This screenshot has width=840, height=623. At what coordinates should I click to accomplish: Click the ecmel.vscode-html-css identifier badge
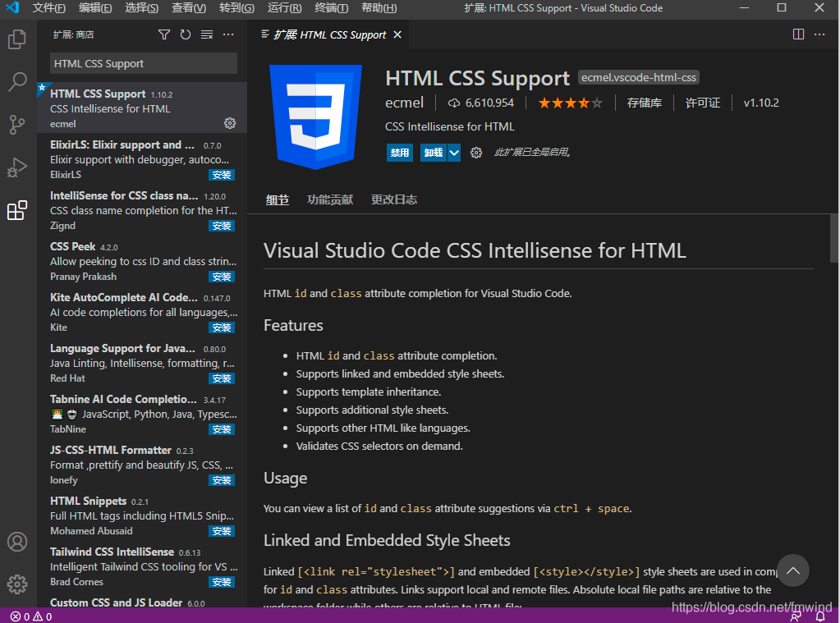639,78
